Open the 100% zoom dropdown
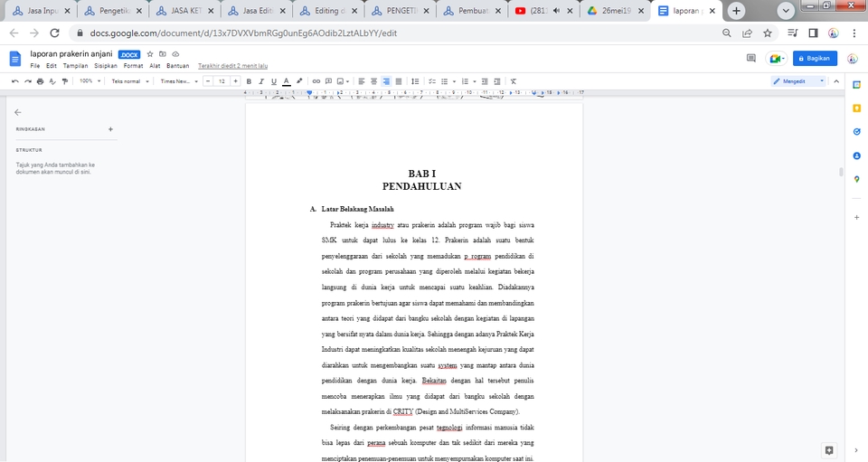The image size is (868, 462). (90, 81)
